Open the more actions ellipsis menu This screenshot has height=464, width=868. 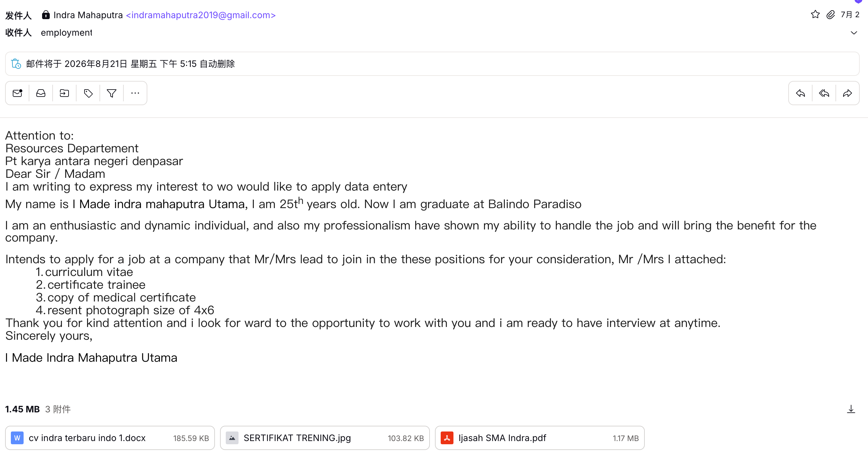[x=135, y=93]
